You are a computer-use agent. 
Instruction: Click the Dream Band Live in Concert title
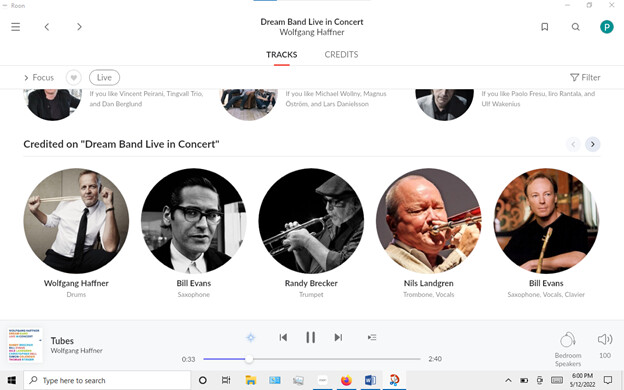coord(312,22)
